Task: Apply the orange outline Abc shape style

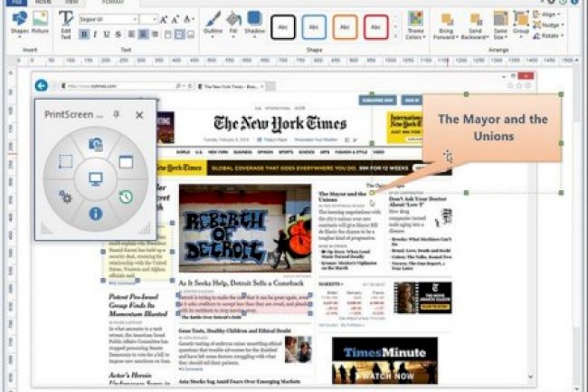Action: [345, 27]
